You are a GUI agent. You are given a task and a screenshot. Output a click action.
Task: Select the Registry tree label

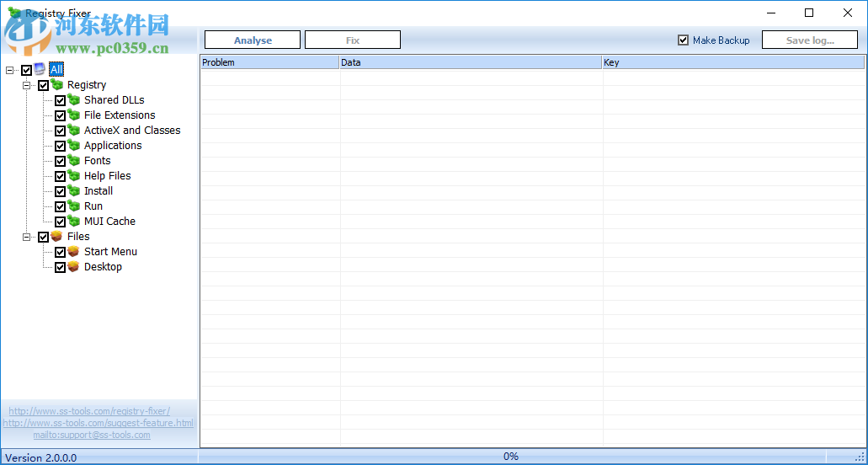coord(87,85)
